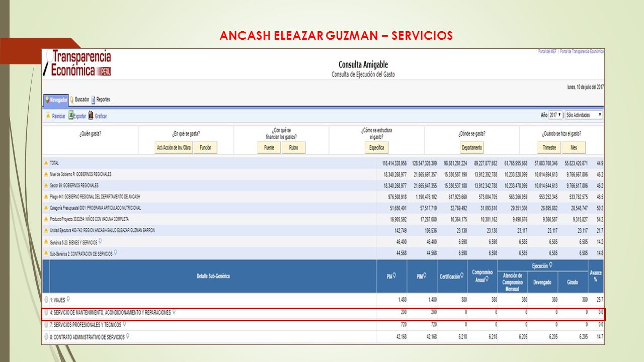Click the info bubble next to 1: VIAJES
The width and height of the screenshot is (644, 362).
click(x=68, y=299)
